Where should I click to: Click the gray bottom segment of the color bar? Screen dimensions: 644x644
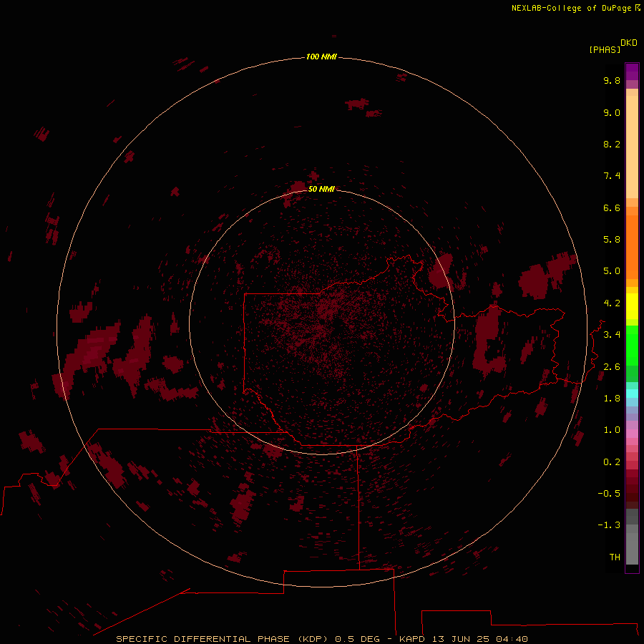pyautogui.click(x=632, y=548)
